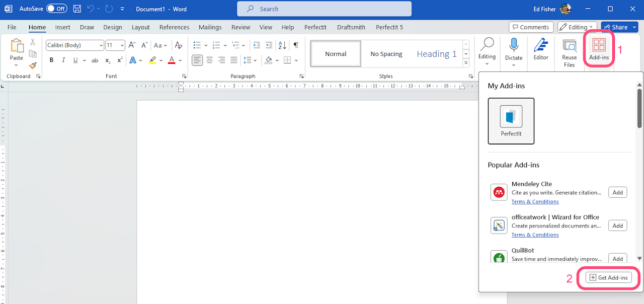The image size is (644, 304).
Task: Open the font size dropdown
Action: tap(122, 45)
